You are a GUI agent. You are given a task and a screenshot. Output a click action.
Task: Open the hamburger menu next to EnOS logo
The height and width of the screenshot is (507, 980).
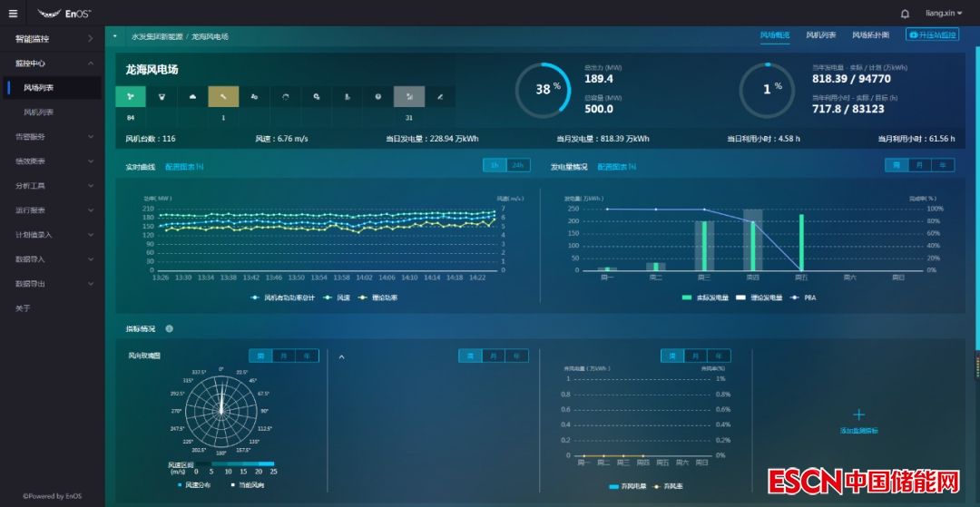click(x=13, y=14)
